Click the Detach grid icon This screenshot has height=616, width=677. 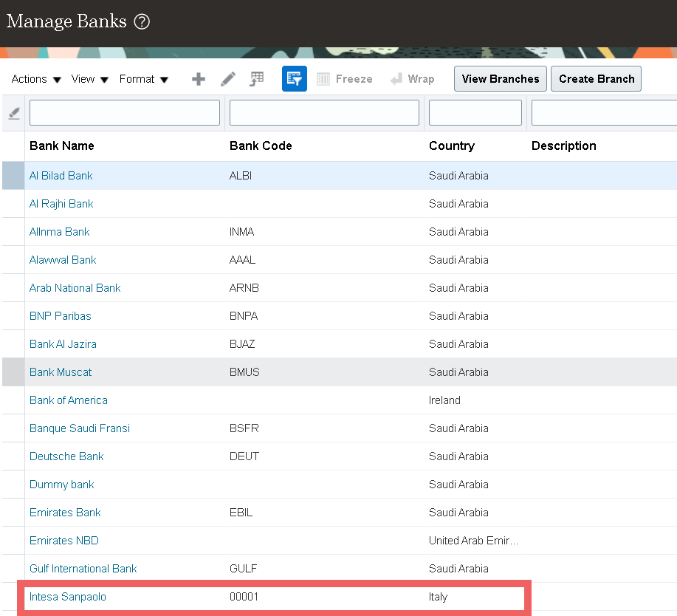coord(256,78)
